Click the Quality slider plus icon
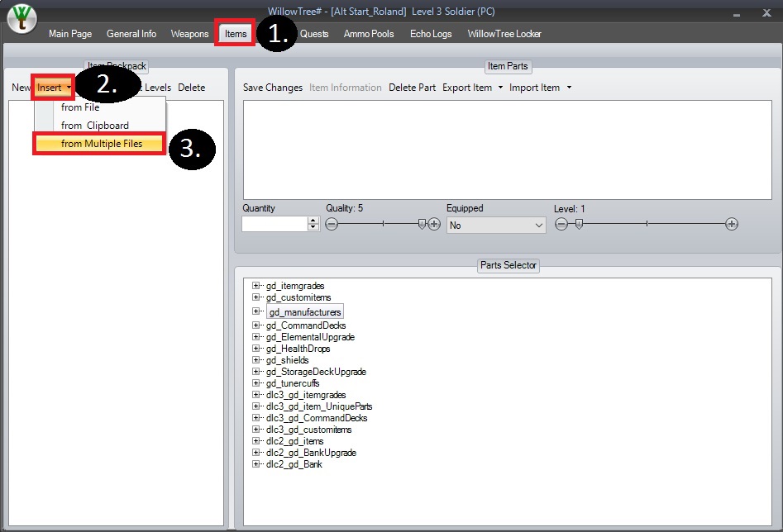Screen dimensions: 783x532 point(434,224)
